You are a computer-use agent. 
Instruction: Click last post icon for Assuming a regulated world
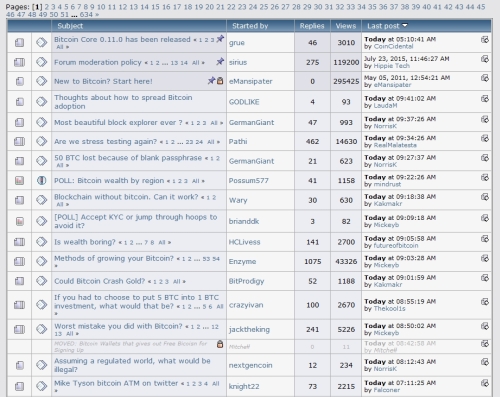tap(485, 362)
